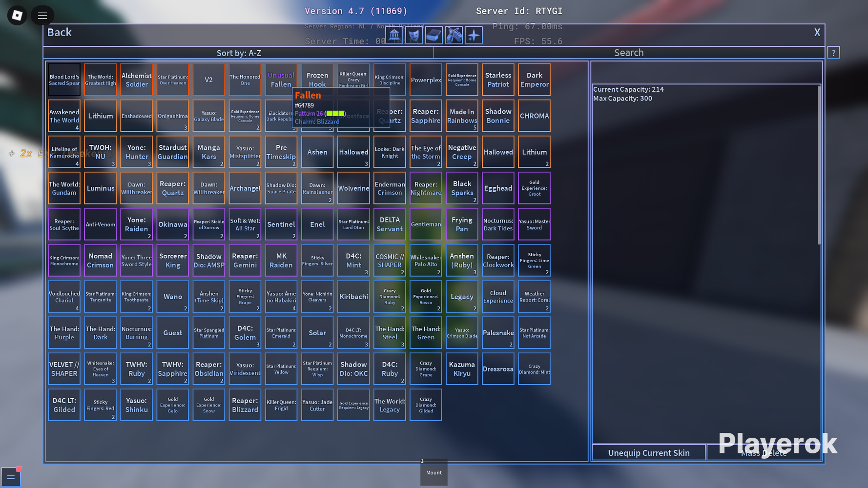Select the Pre Timeskip skin tile

tap(281, 152)
